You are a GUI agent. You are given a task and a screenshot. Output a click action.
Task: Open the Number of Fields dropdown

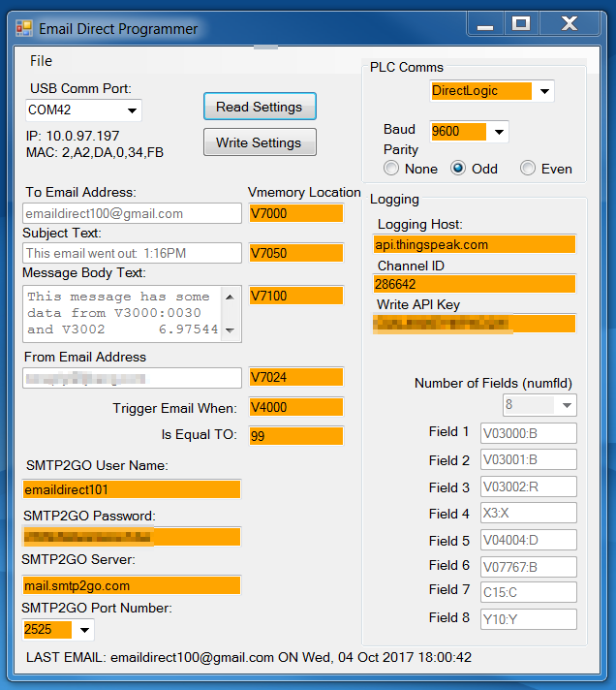(x=567, y=405)
